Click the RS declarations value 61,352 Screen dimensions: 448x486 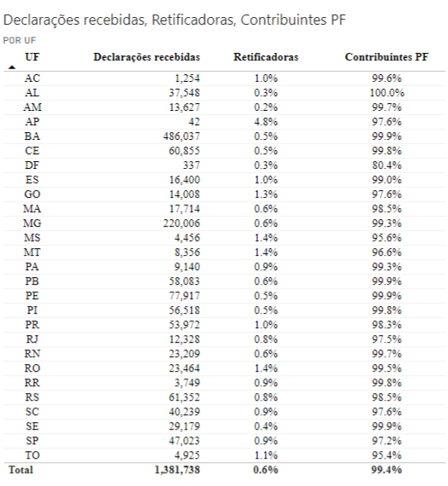(x=185, y=397)
